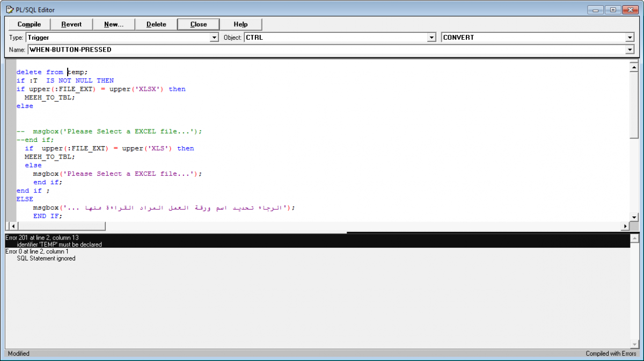Click the error pane scroll up arrow
644x361 pixels.
[635, 238]
